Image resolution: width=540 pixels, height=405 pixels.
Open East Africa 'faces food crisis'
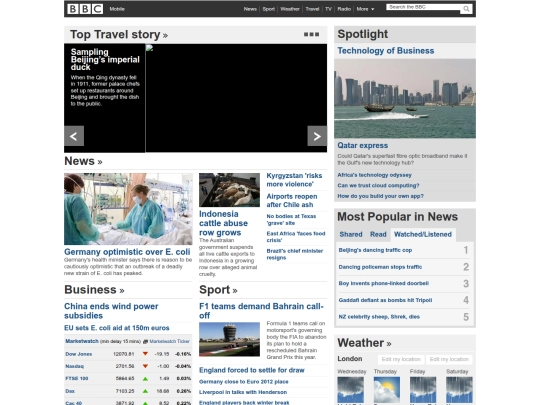tap(296, 237)
